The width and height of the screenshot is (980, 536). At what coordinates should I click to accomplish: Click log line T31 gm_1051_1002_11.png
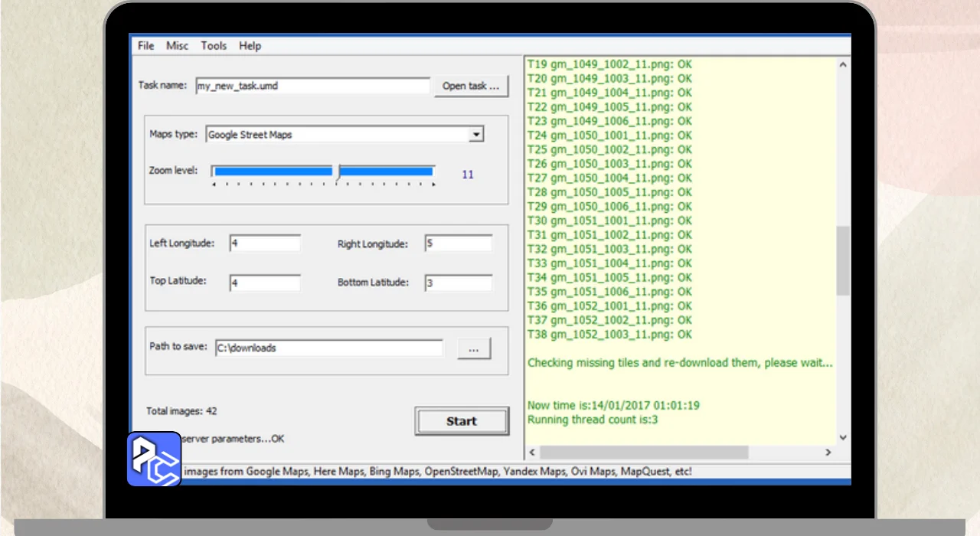(609, 235)
